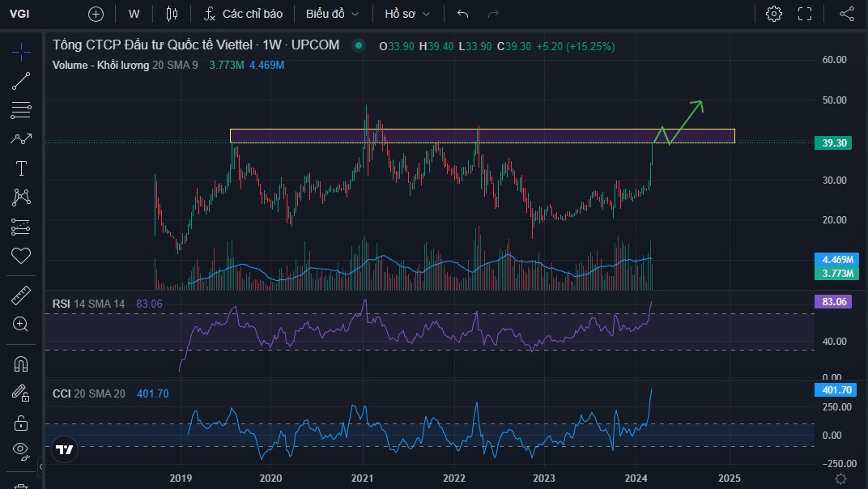
Task: Expand the Biểu đồ dropdown menu
Action: [x=333, y=14]
